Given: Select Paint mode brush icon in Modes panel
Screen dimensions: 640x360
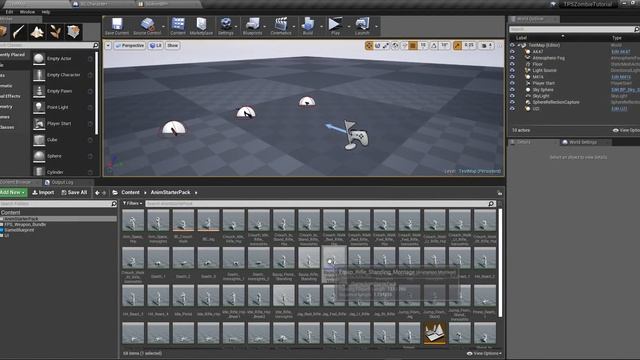Looking at the screenshot, I should coord(19,31).
